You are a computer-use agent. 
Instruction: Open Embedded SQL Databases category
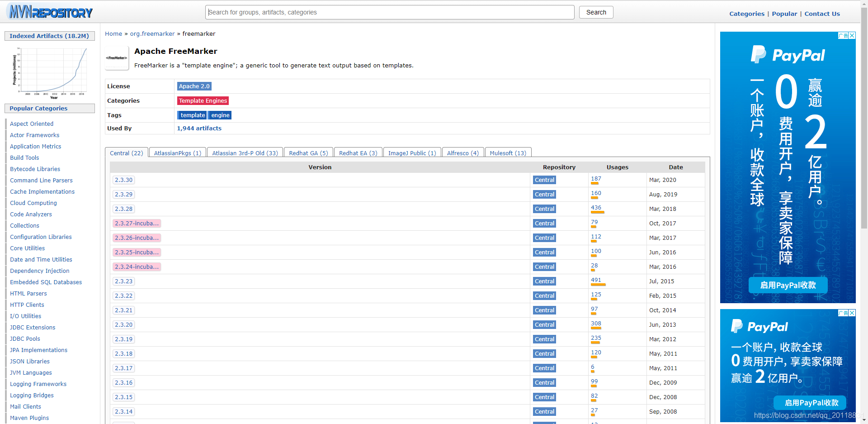point(46,282)
